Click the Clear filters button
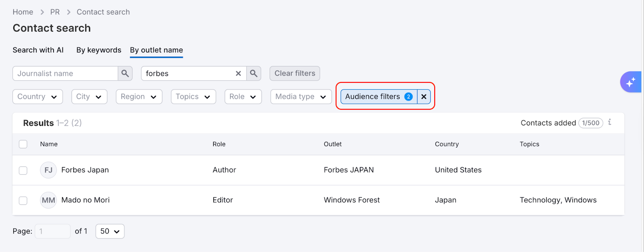The image size is (644, 252). click(295, 74)
